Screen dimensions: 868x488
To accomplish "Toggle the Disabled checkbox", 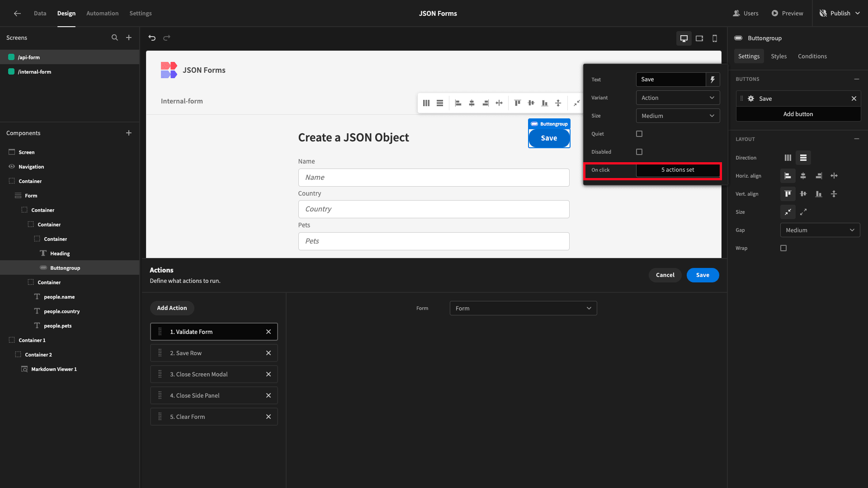I will tap(639, 151).
